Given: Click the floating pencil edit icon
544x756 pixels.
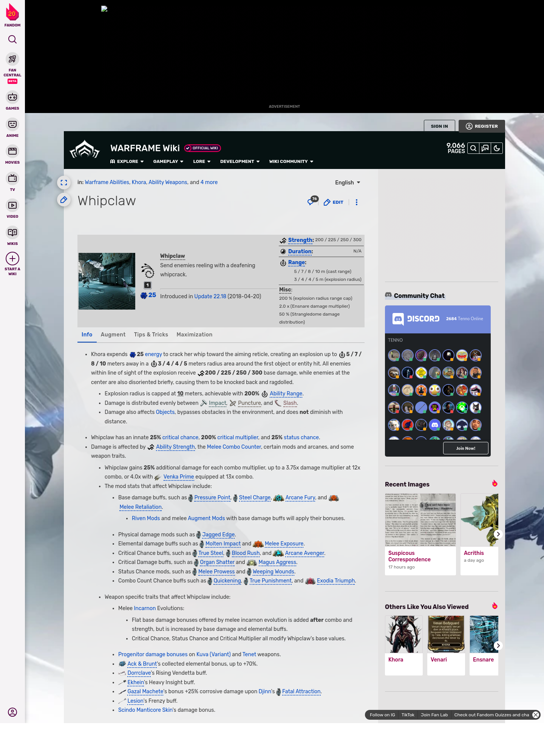Looking at the screenshot, I should tap(64, 200).
